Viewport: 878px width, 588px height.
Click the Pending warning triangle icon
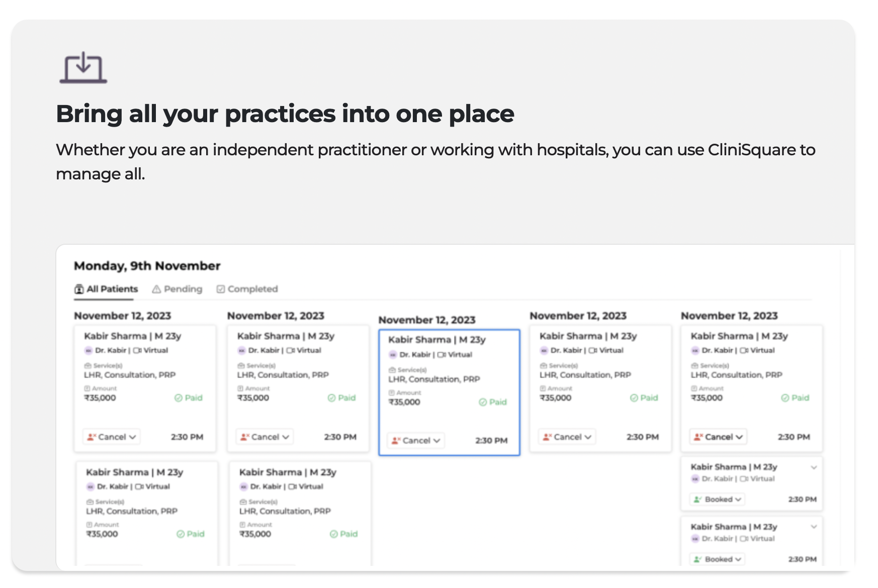156,289
